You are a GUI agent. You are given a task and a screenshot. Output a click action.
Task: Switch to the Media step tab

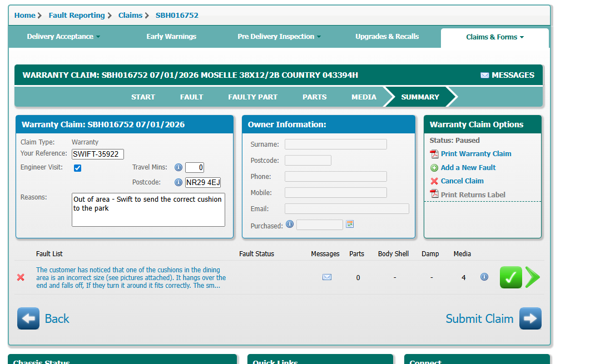(x=364, y=97)
